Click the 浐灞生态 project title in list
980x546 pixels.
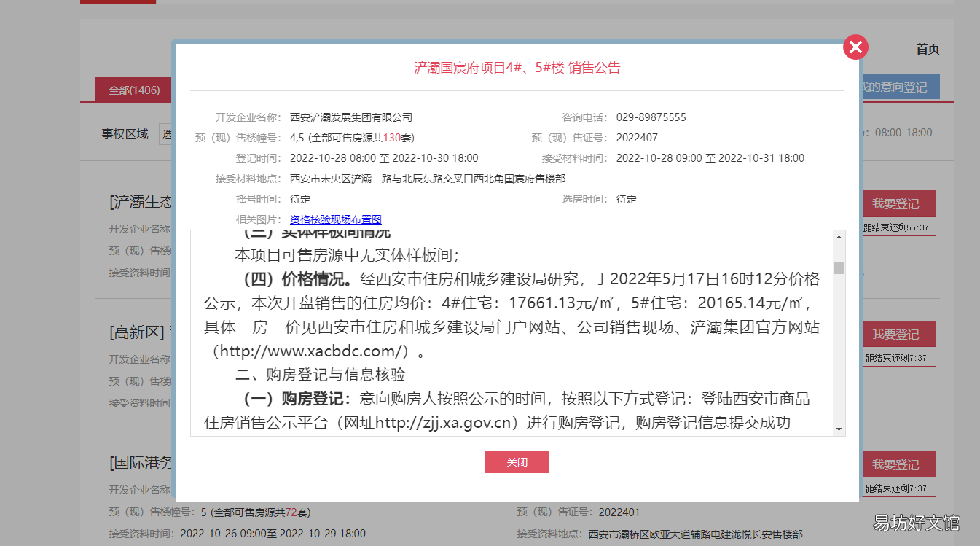pyautogui.click(x=141, y=202)
